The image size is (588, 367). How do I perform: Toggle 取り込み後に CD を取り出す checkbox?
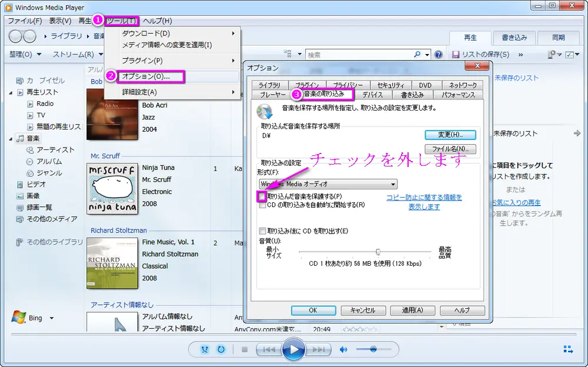point(262,231)
